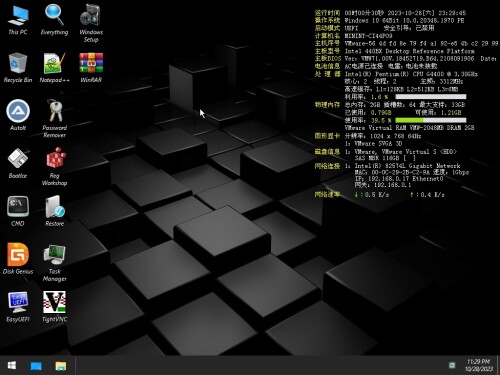
Task: Click the upload speed '0.4 K/s' text
Action: click(432, 195)
